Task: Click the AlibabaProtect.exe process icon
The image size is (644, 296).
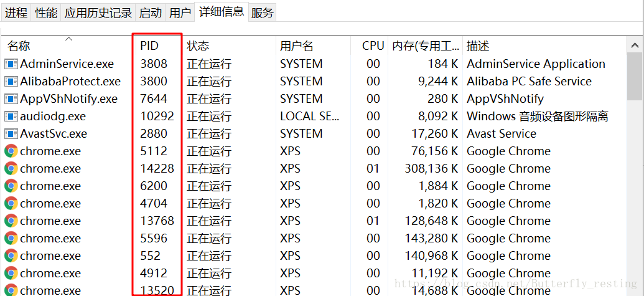Action: click(11, 82)
